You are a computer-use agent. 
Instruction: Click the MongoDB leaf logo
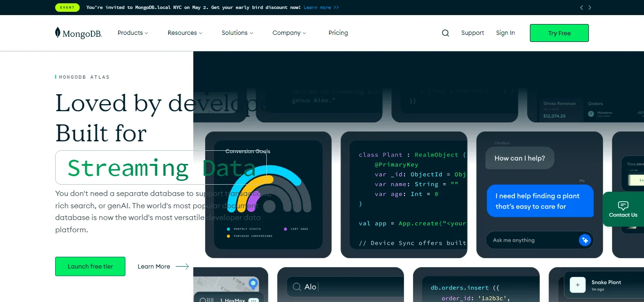[58, 33]
